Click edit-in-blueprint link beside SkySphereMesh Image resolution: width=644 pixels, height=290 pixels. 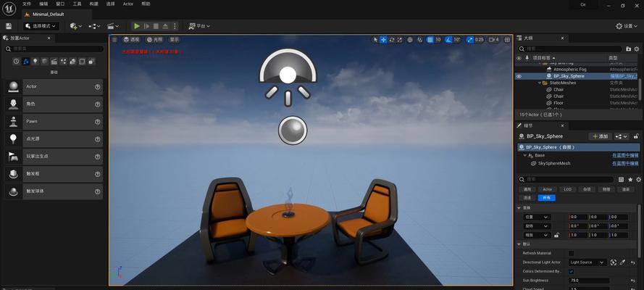[625, 163]
